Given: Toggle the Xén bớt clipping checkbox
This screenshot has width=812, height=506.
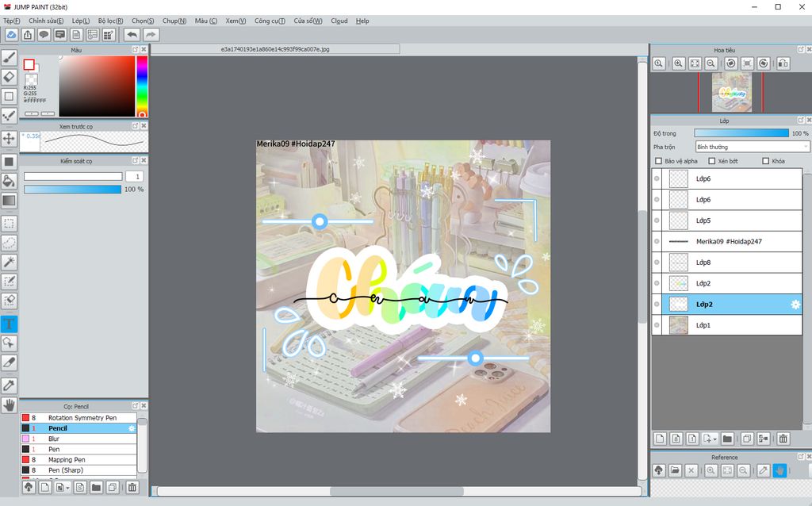Looking at the screenshot, I should coord(712,161).
